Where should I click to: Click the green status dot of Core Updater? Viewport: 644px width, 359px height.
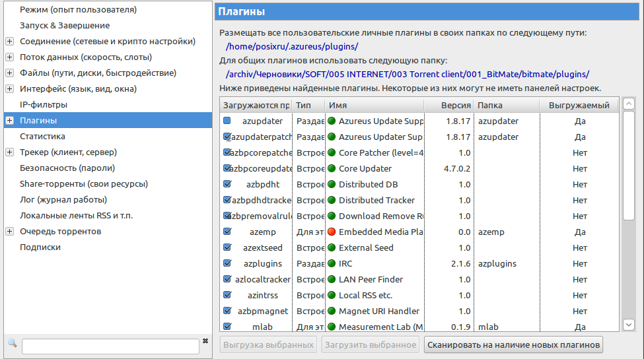(332, 169)
